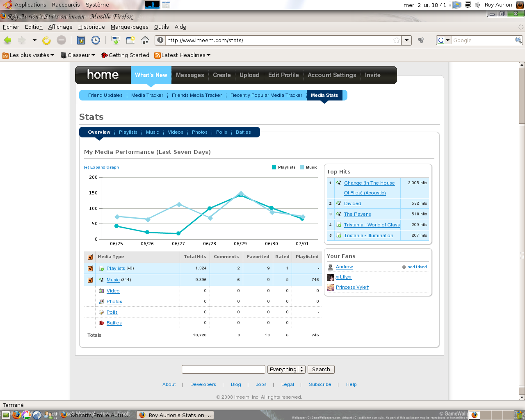Click the imeem search text field
Screen dimensions: 525x420
tap(223, 370)
